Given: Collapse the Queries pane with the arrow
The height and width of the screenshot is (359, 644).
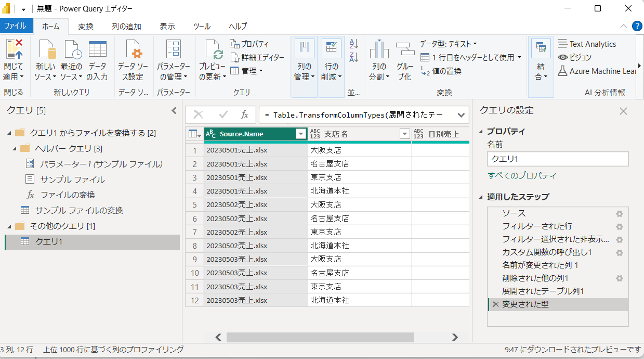Looking at the screenshot, I should click(x=174, y=110).
